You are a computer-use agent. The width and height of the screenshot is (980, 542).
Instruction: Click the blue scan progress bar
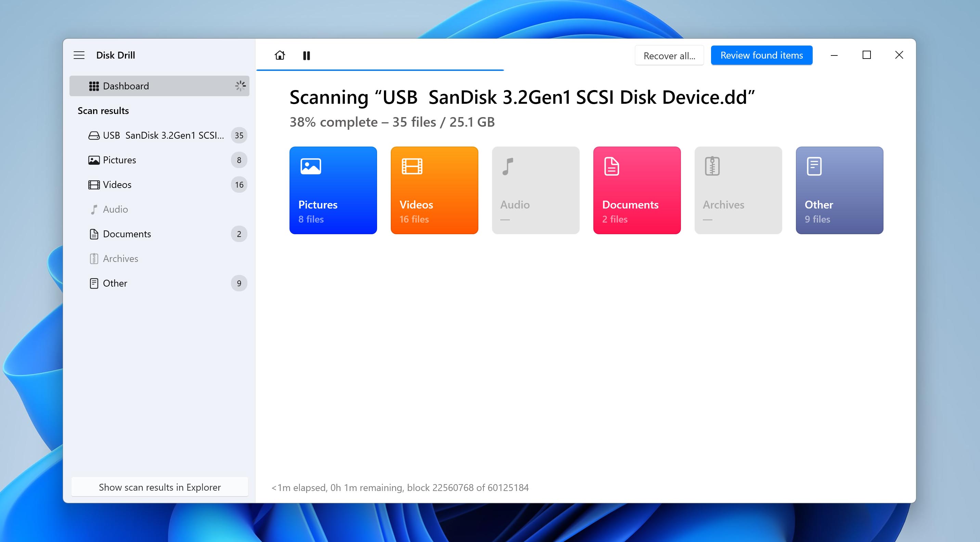[380, 70]
